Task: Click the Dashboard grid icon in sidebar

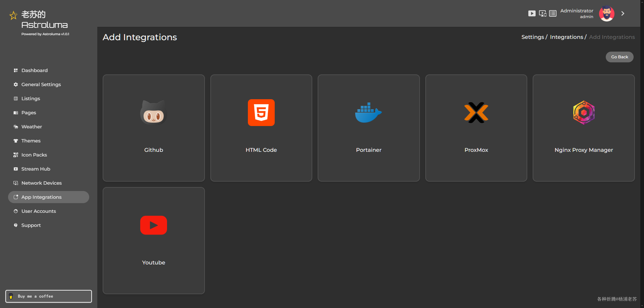Action: (x=16, y=70)
